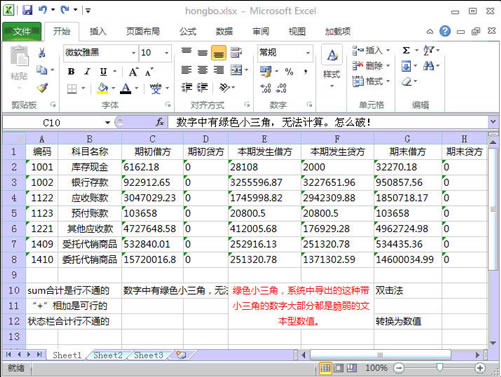The width and height of the screenshot is (501, 377).
Task: Click the Decrease Indent icon
Action: (187, 88)
